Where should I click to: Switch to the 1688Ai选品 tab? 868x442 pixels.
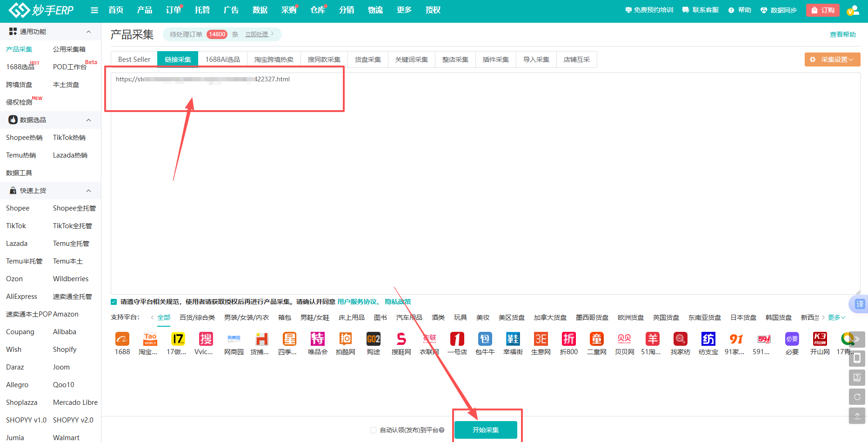point(222,59)
